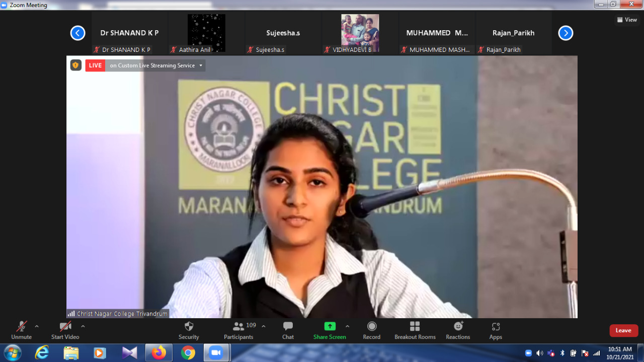Expand video options arrow next to Start Video
The image size is (644, 362).
click(83, 326)
